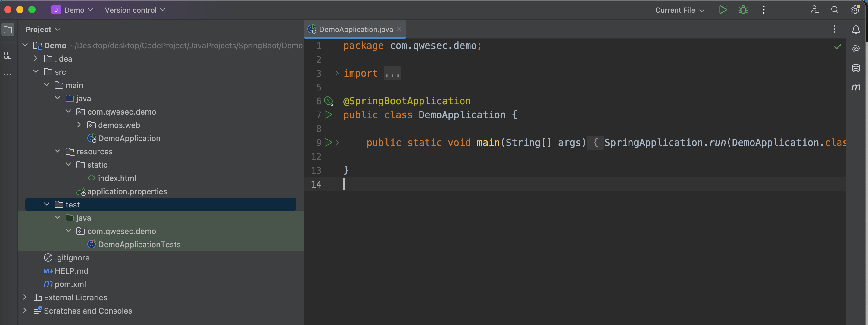Select application.properties in the tree

point(127,191)
